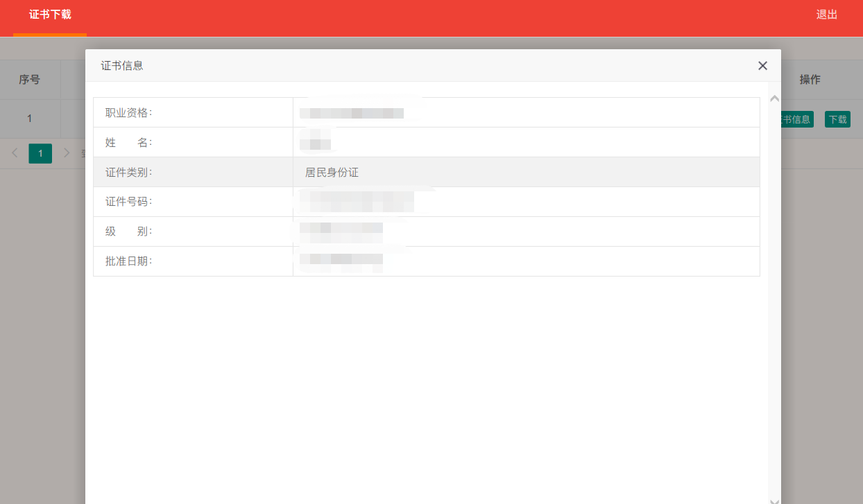Click the 证书信息 dialog title bar
The height and width of the screenshot is (504, 863).
[x=416, y=66]
